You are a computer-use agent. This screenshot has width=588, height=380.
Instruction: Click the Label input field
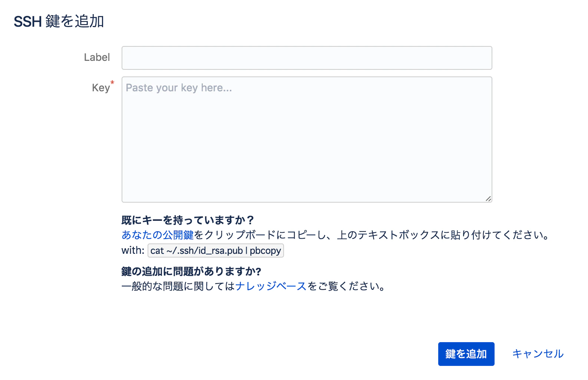point(307,58)
